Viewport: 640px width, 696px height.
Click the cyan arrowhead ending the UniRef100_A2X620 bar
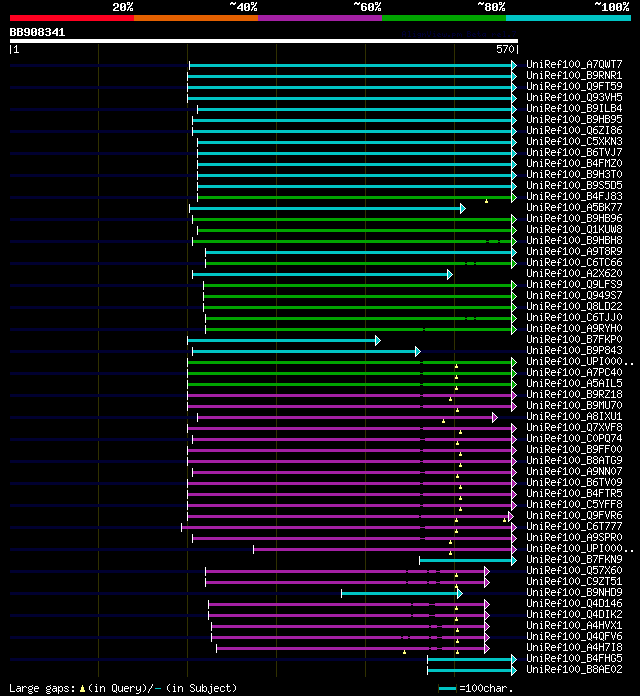(450, 274)
